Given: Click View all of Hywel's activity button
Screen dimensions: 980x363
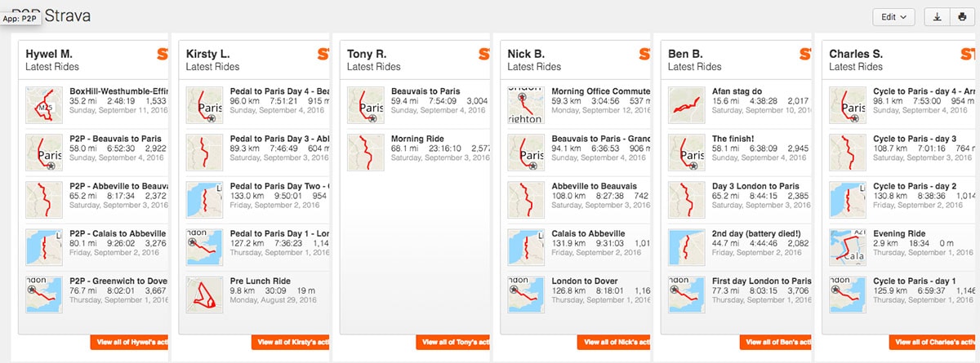Looking at the screenshot, I should (x=130, y=343).
